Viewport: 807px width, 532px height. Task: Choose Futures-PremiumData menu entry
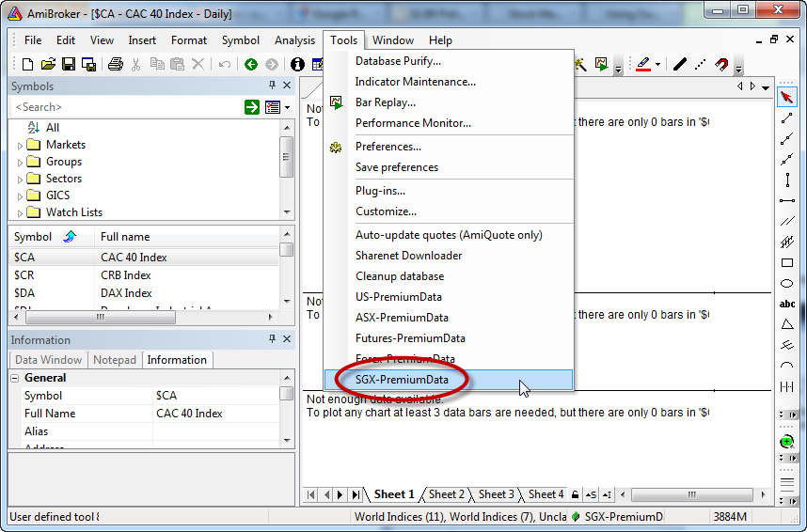(449, 338)
